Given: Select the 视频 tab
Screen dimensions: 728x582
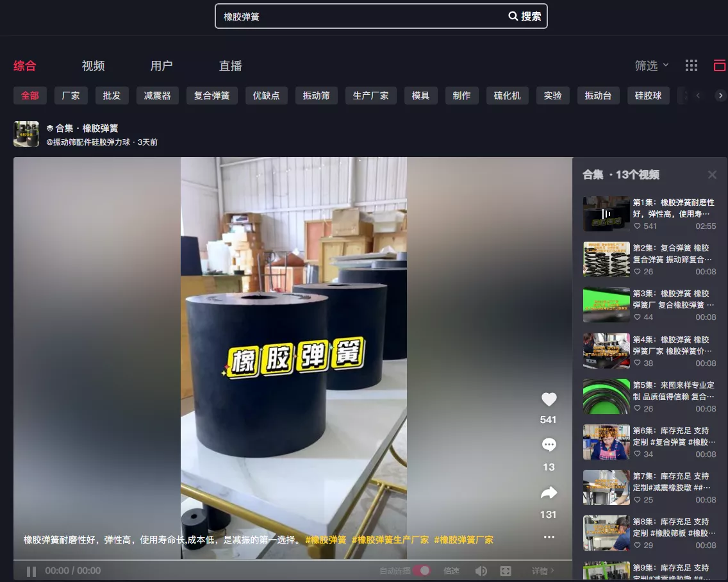Looking at the screenshot, I should 94,66.
